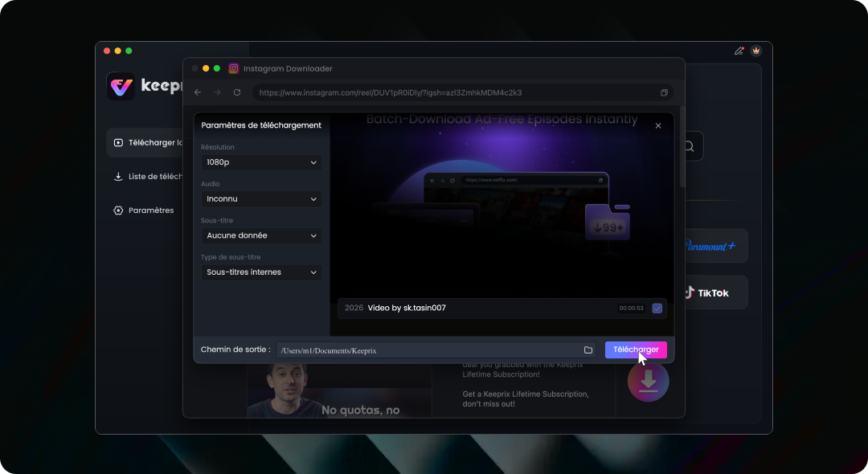Click the copy icon in URL bar
This screenshot has width=868, height=474.
pos(664,92)
